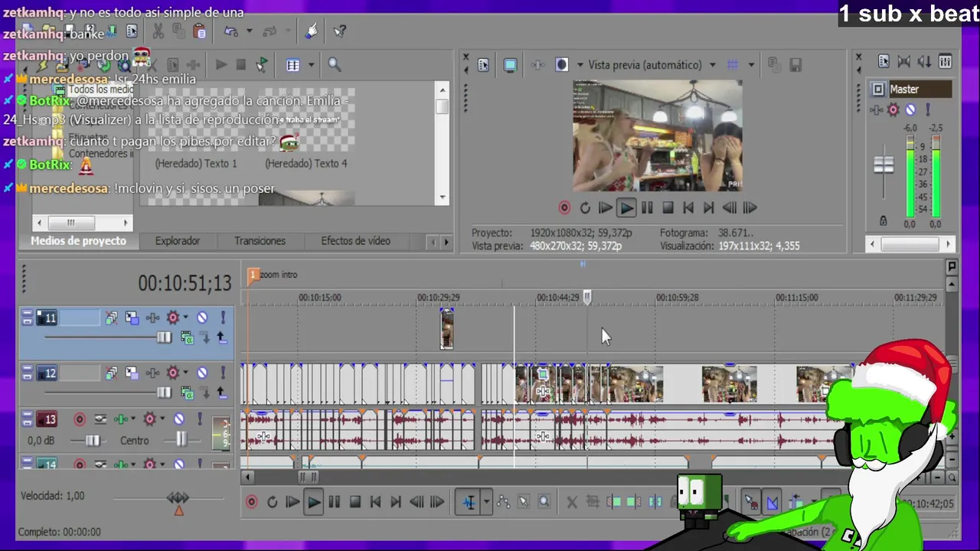The width and height of the screenshot is (980, 551).
Task: Mute audio track 13
Action: (x=178, y=419)
